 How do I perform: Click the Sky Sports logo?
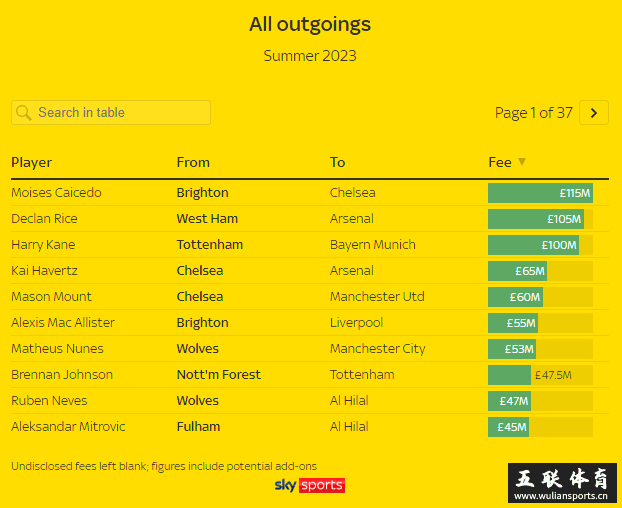310,485
